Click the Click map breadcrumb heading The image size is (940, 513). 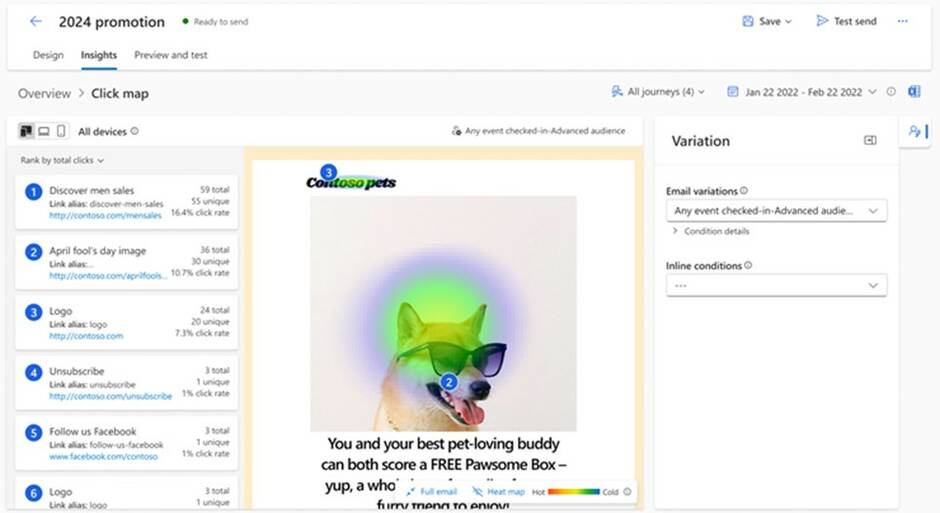click(120, 93)
